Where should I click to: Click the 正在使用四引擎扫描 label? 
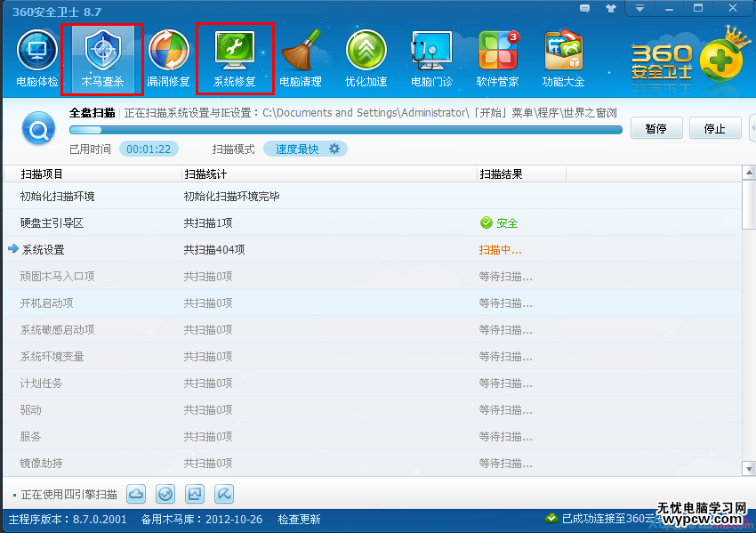click(69, 495)
